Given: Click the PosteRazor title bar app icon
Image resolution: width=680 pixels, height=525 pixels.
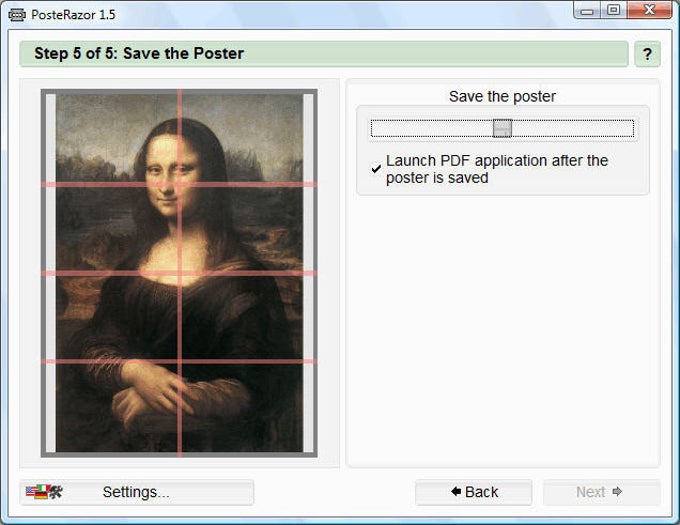Looking at the screenshot, I should pos(17,15).
